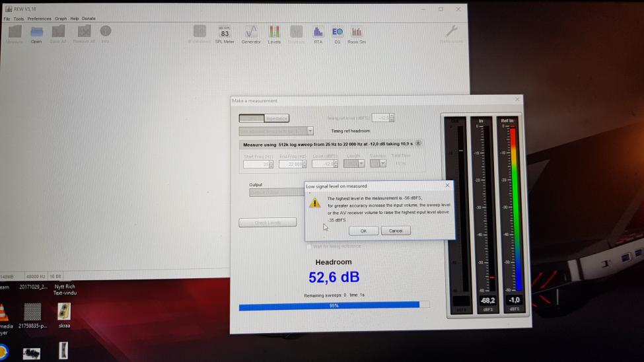Cancel the low signal level dialog
The height and width of the screenshot is (362, 644).
coord(396,231)
